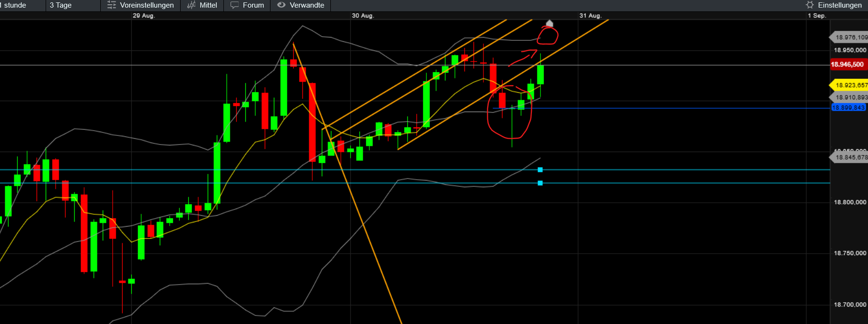Click the grey 18.910,893 band label
868x324 pixels.
point(849,97)
